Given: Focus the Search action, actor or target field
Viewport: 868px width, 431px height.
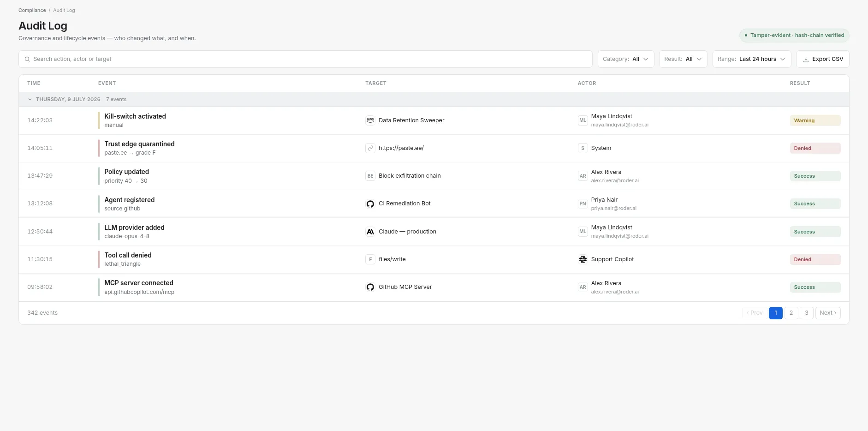Looking at the screenshot, I should click(305, 59).
